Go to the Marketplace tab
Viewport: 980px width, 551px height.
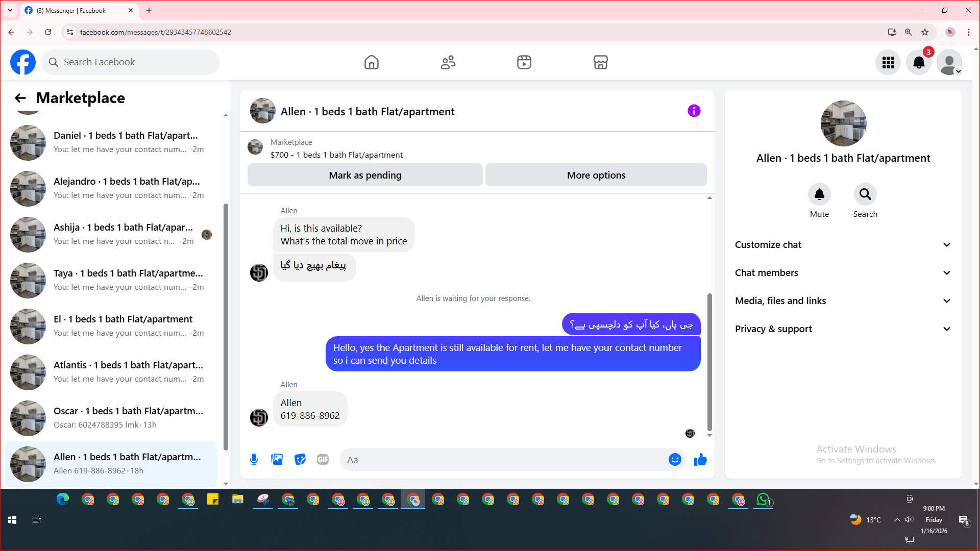coord(600,62)
